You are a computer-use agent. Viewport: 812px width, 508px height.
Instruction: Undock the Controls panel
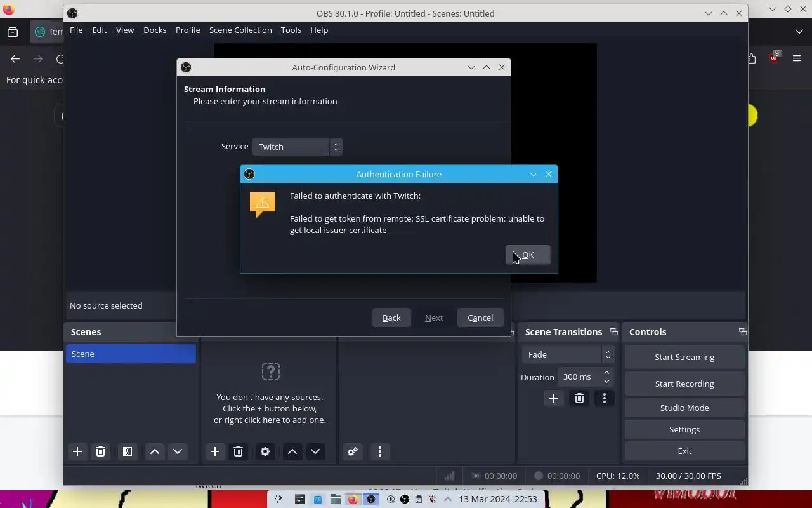click(x=742, y=331)
